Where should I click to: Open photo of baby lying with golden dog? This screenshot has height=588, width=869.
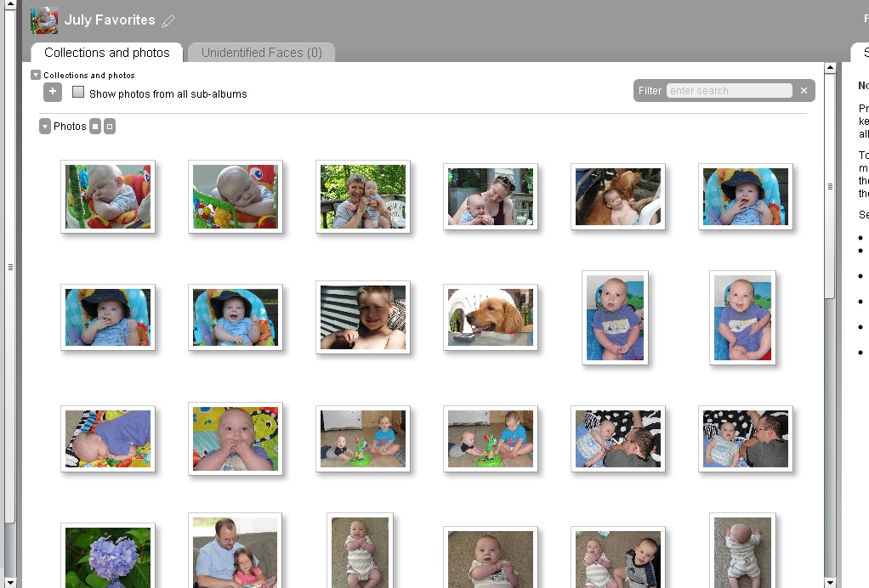pos(618,196)
